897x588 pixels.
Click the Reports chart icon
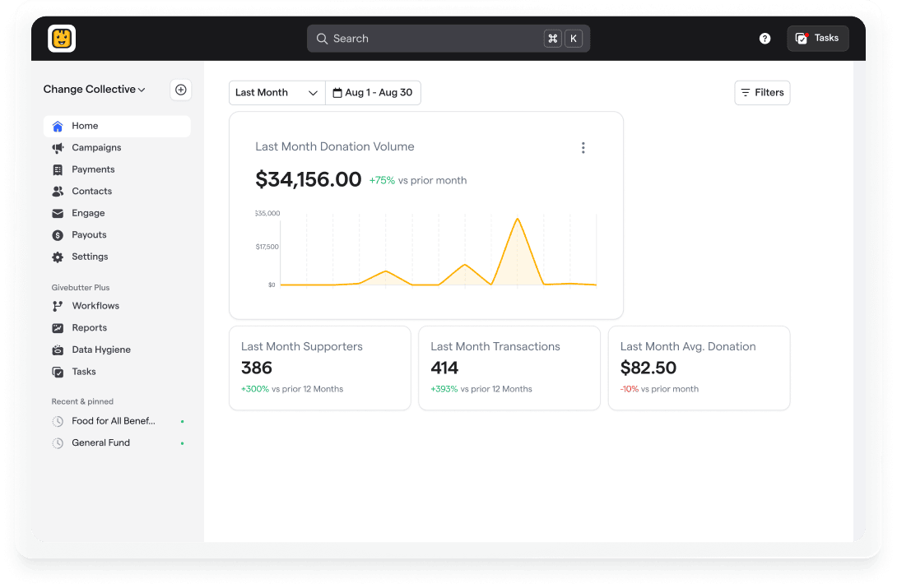point(58,328)
